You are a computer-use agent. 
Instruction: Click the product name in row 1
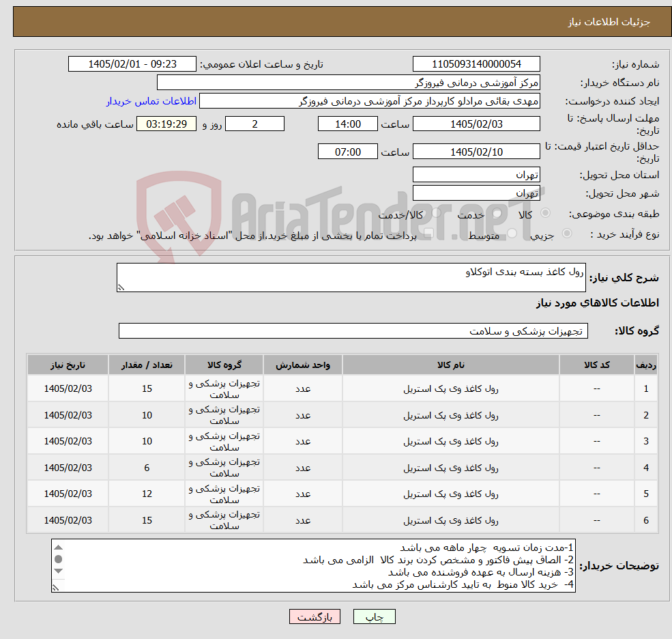pyautogui.click(x=450, y=388)
